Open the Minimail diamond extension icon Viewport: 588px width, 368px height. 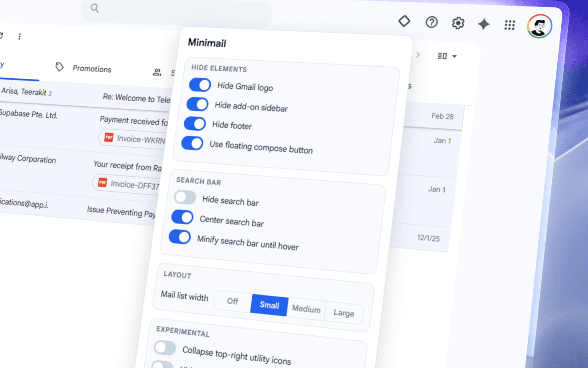click(404, 21)
